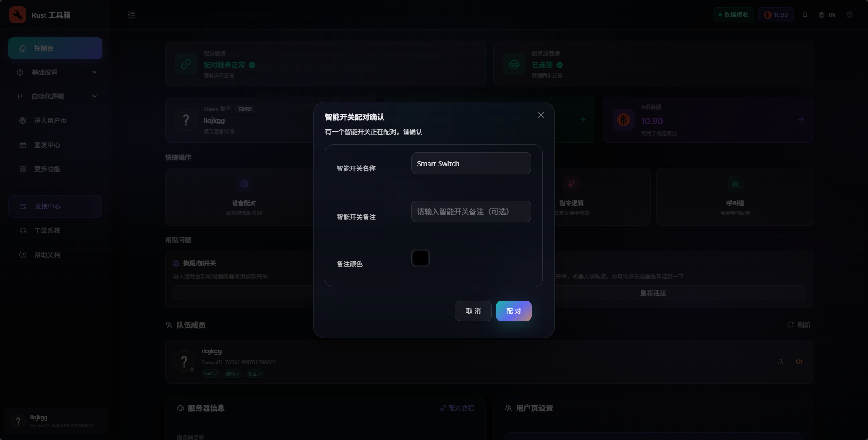Click the 数据接收 status badge

coord(734,15)
